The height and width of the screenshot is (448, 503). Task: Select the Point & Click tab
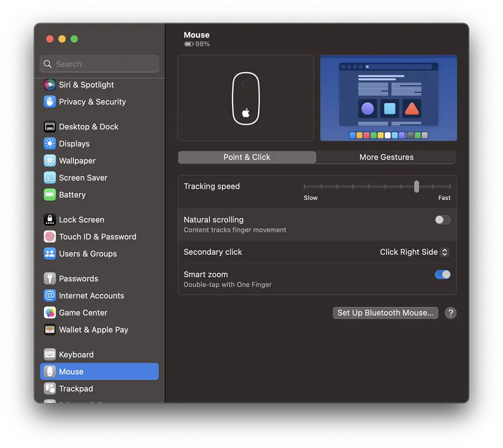247,157
